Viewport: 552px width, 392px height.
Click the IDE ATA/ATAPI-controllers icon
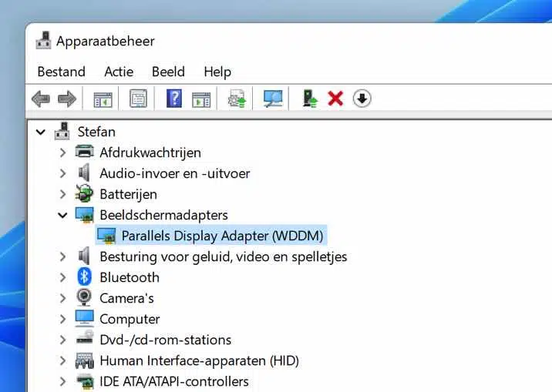(x=85, y=382)
